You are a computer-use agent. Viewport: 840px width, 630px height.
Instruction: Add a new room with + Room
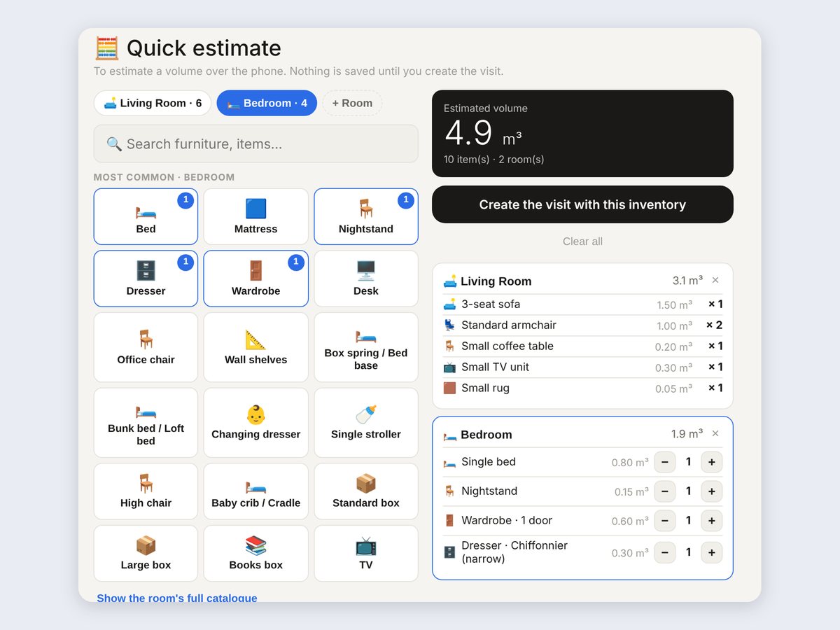[x=352, y=103]
